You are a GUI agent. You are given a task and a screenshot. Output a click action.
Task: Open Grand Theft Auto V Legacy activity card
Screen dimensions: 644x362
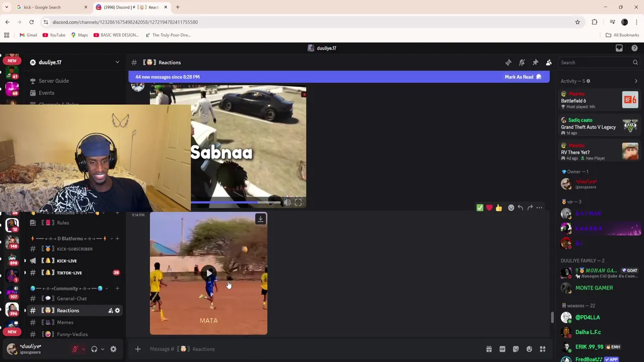pyautogui.click(x=600, y=126)
